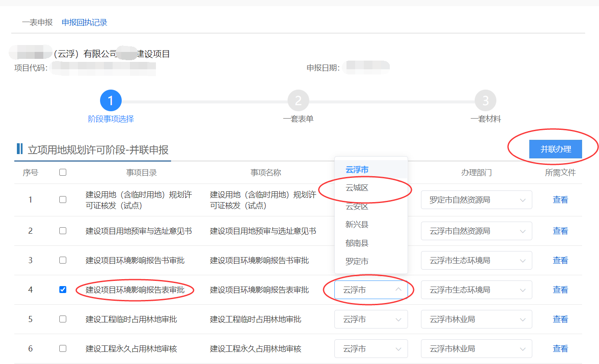Open the 一表申报 tab
This screenshot has width=599, height=364.
pyautogui.click(x=37, y=23)
